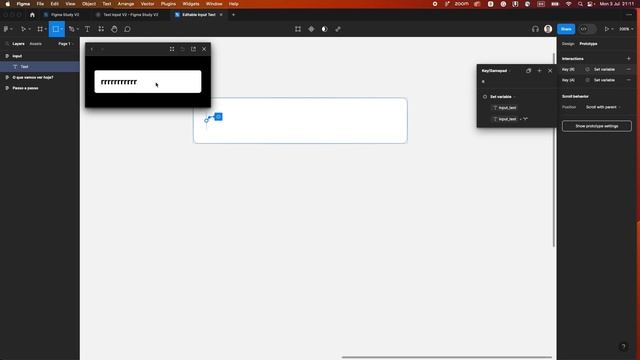Open Text Input V2 - Figma Study V2 tab
Viewport: 640px width, 360px height.
[127, 15]
